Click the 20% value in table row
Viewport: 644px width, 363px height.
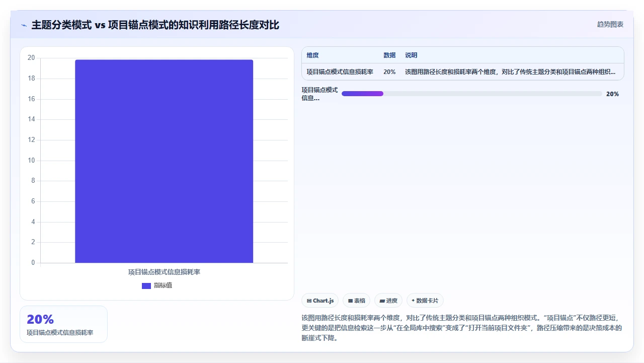389,72
